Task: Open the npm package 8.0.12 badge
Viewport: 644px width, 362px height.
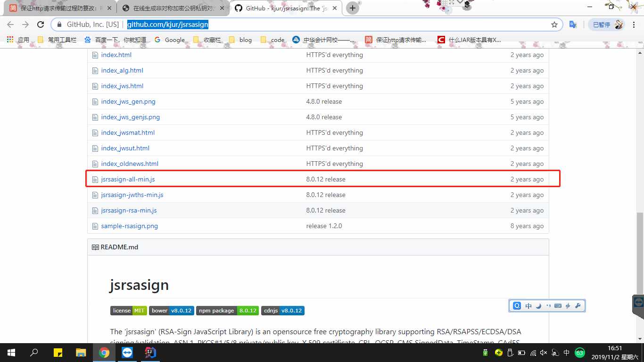Action: (228, 311)
